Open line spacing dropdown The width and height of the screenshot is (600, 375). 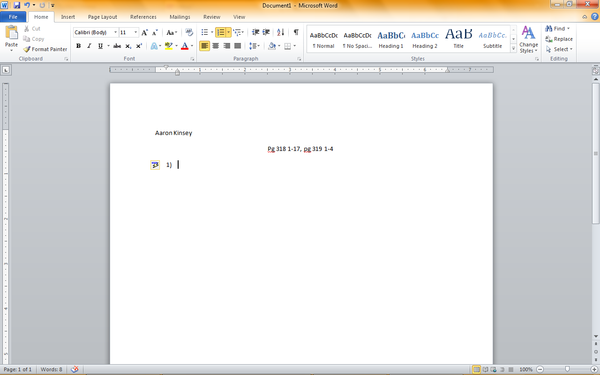(254, 46)
